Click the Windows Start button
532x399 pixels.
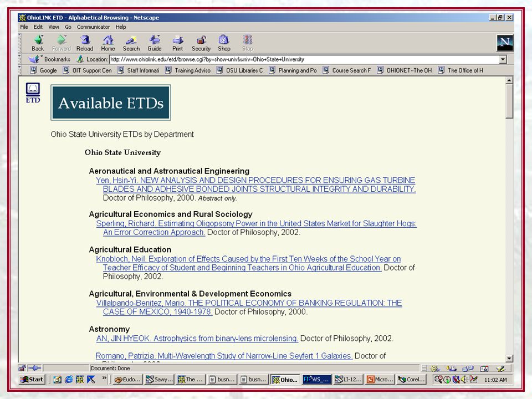coord(32,379)
